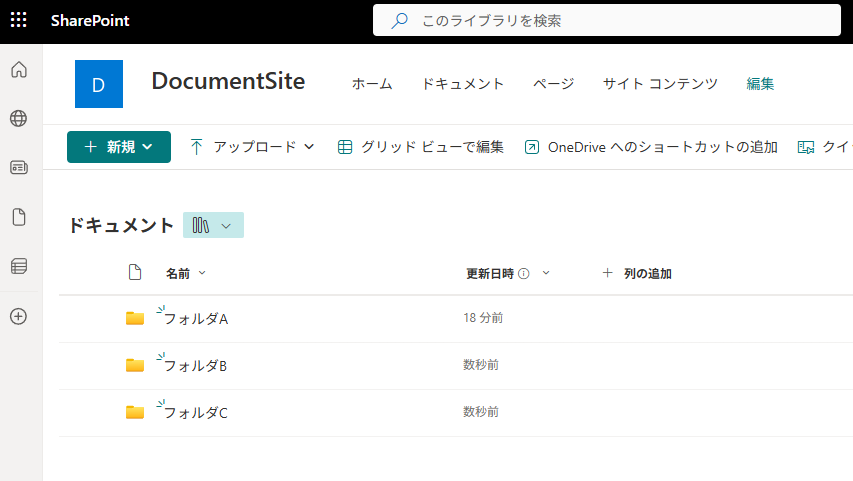Go to the ホーム navigation tab
This screenshot has width=853, height=481.
pyautogui.click(x=372, y=84)
